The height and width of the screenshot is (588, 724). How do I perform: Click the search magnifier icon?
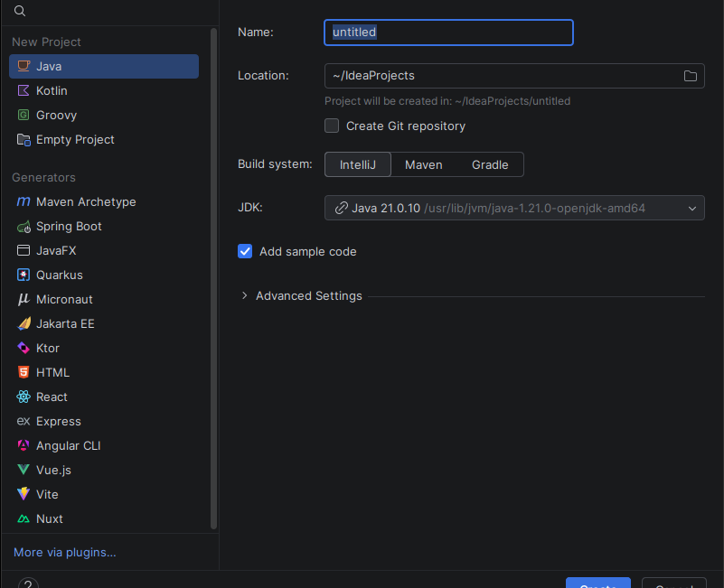click(x=19, y=11)
